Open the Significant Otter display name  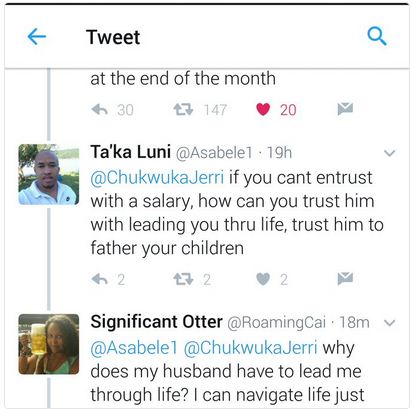coord(156,322)
